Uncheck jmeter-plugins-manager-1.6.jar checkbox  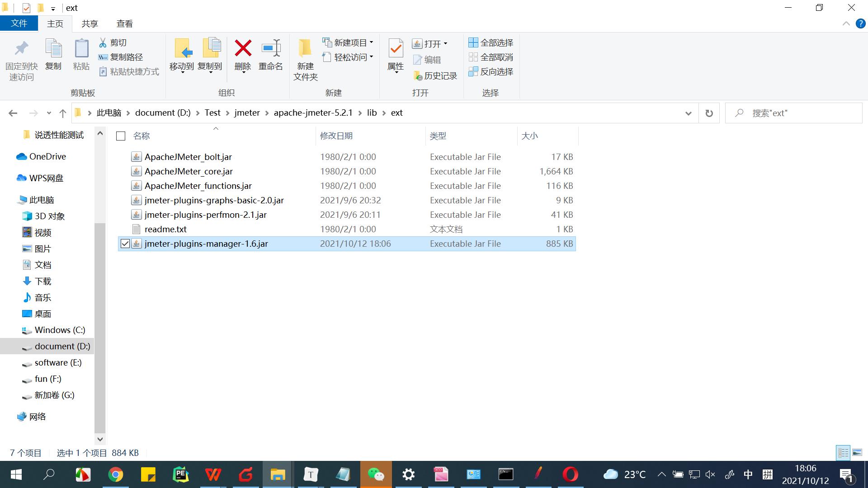125,244
